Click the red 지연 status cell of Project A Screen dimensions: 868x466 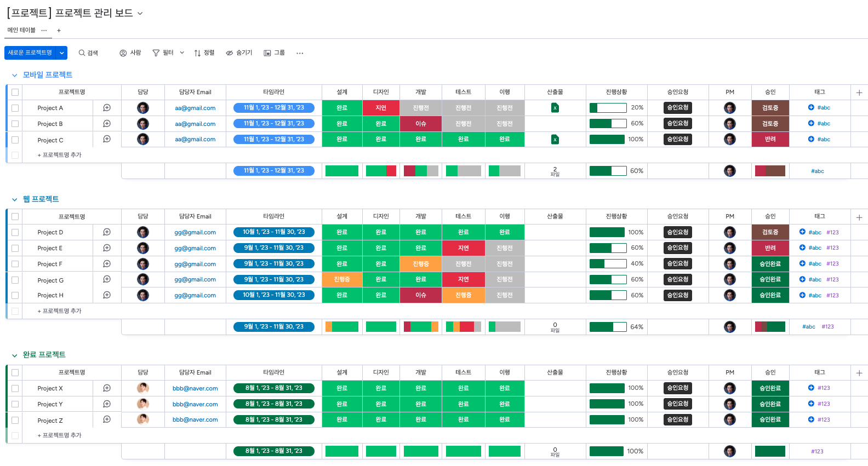381,108
